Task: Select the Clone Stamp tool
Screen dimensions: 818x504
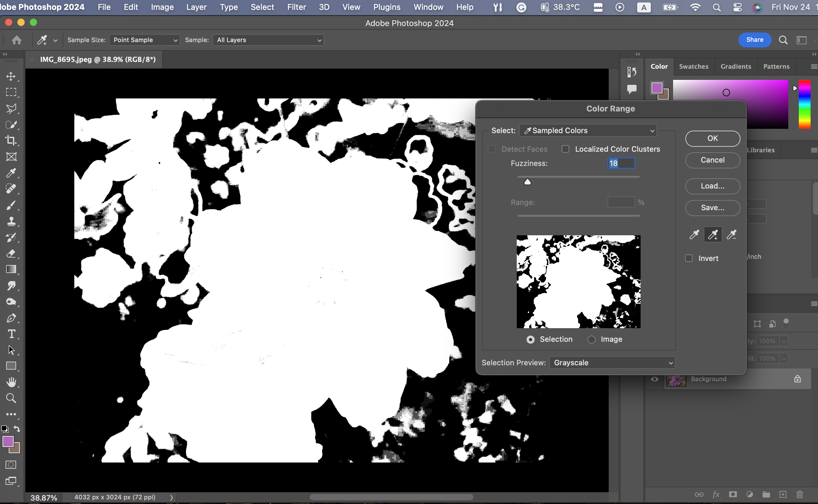Action: pos(11,221)
